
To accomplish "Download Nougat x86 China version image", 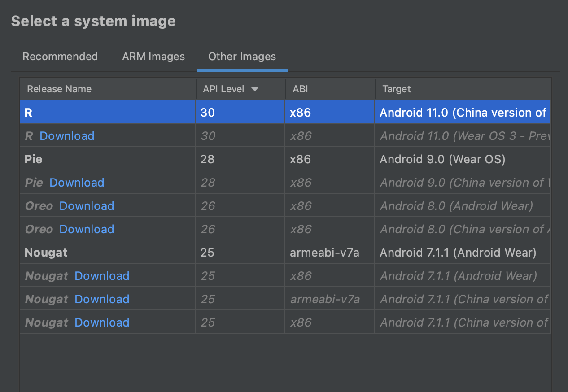I will (x=102, y=322).
